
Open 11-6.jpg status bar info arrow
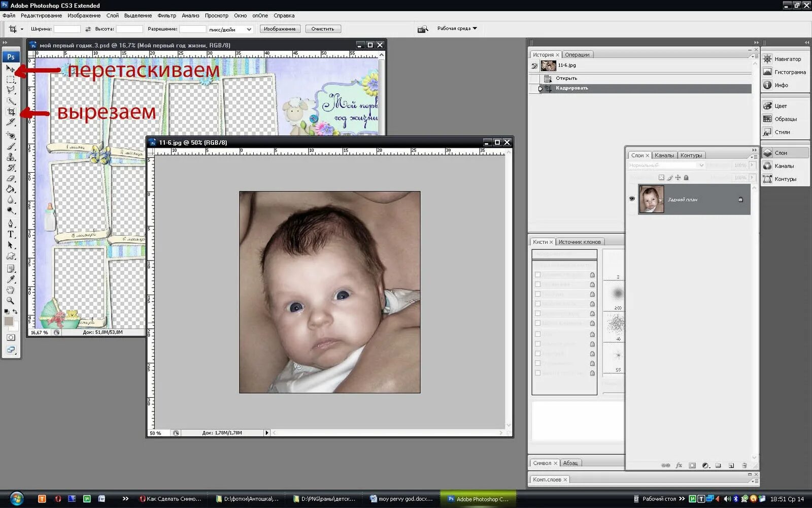tap(266, 433)
